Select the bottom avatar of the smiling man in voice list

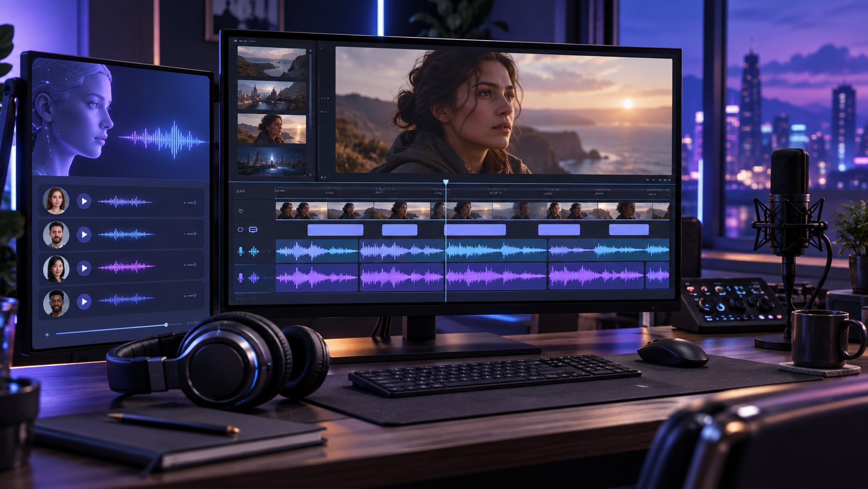point(56,303)
